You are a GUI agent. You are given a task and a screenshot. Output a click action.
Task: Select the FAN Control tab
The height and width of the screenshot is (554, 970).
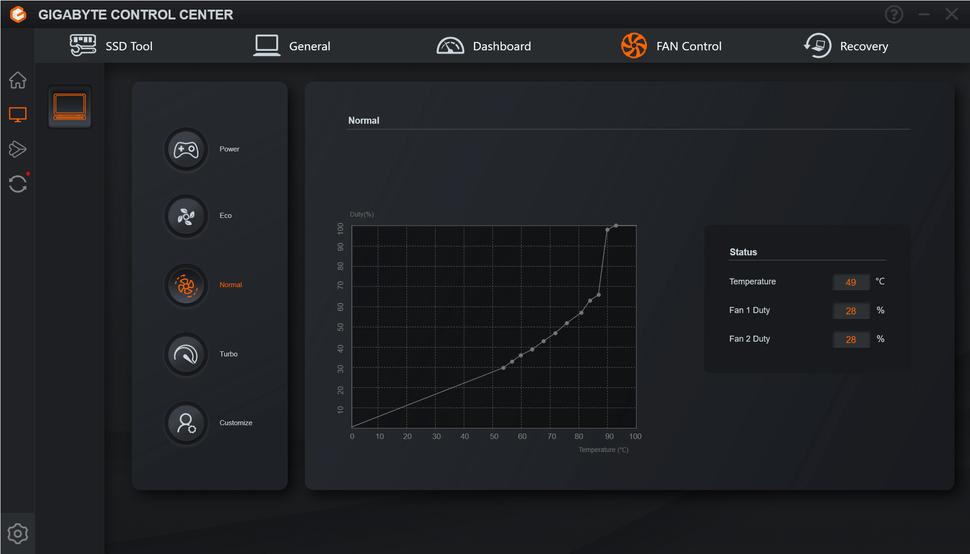(671, 46)
